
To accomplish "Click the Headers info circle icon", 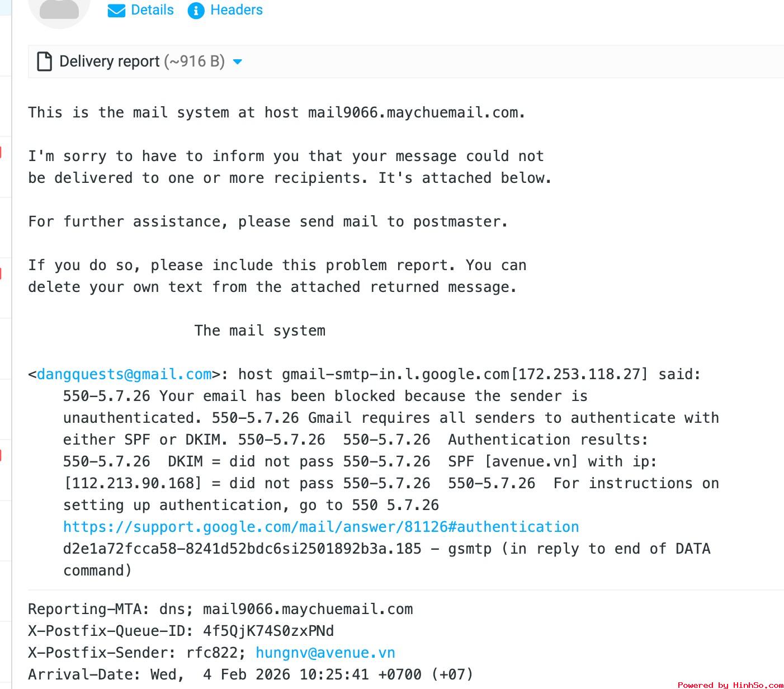I will 196,11.
